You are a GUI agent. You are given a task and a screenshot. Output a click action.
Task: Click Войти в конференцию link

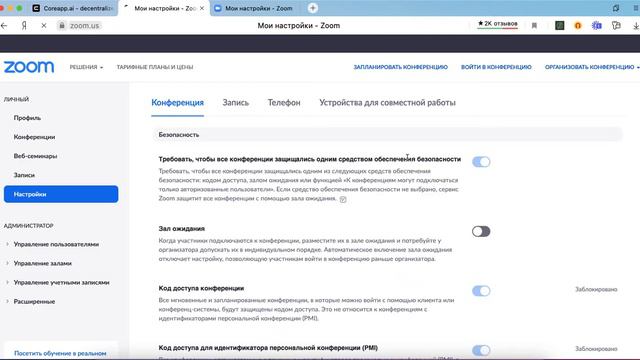click(496, 67)
